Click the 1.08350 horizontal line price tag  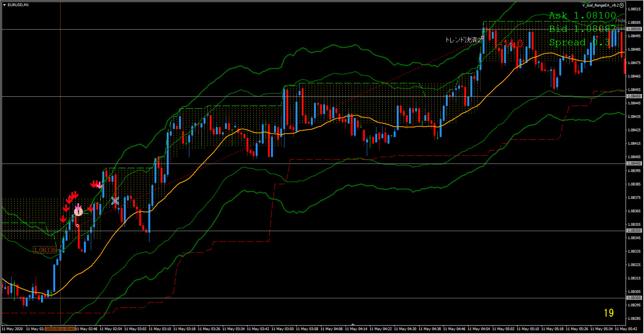634,231
